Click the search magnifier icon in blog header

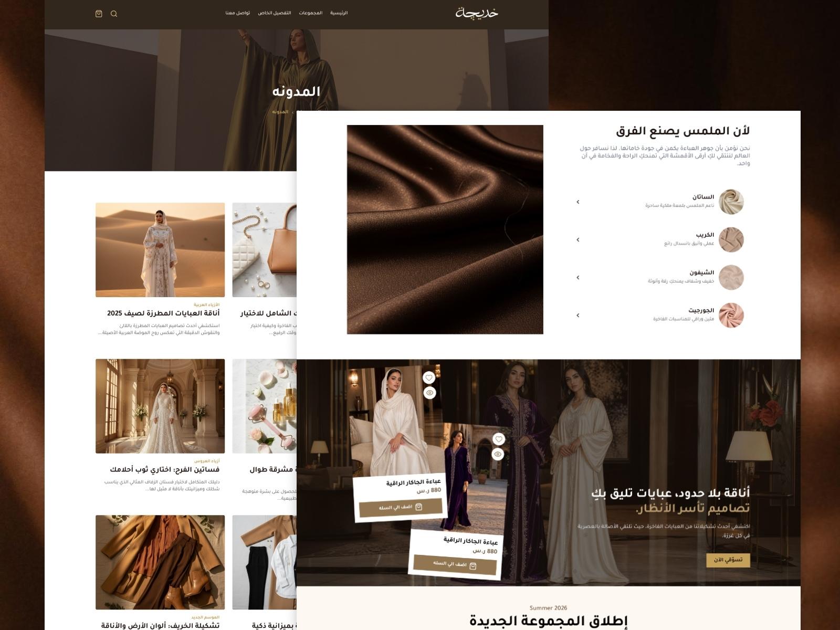(114, 14)
